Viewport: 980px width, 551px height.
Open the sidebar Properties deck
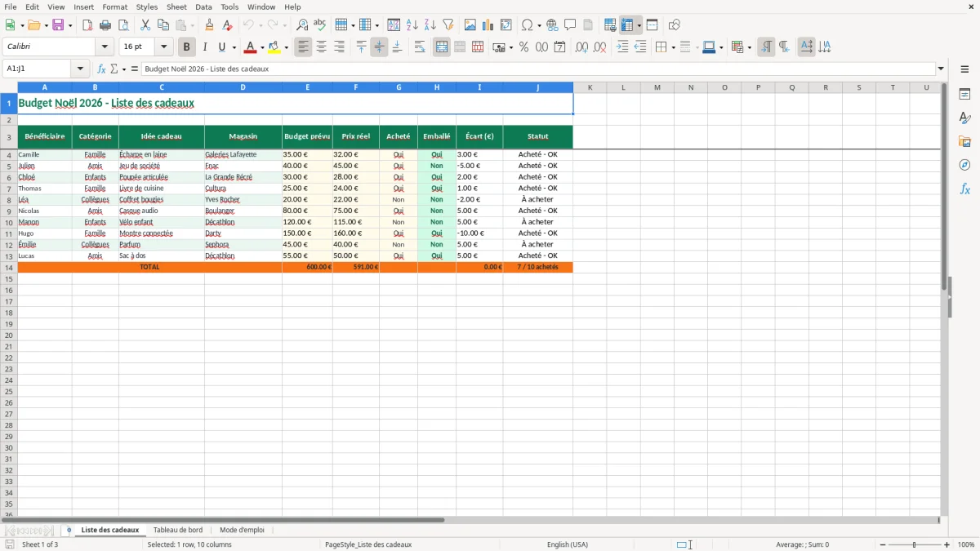[964, 94]
